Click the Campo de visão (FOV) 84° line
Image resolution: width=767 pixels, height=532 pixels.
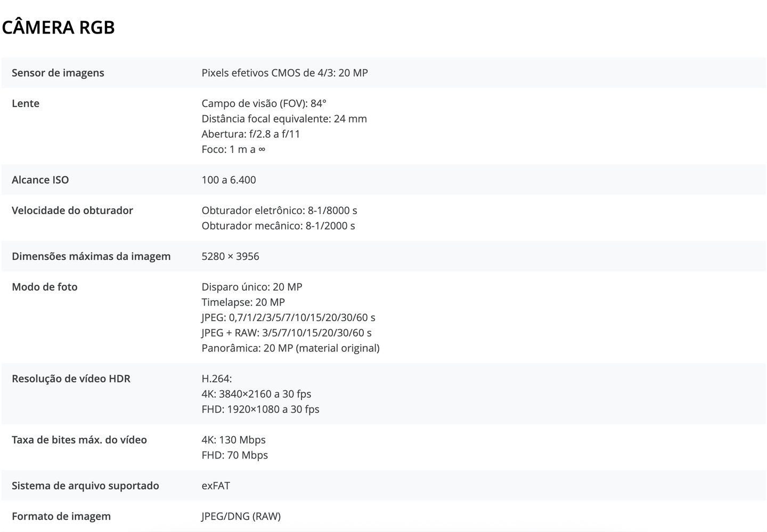point(264,103)
